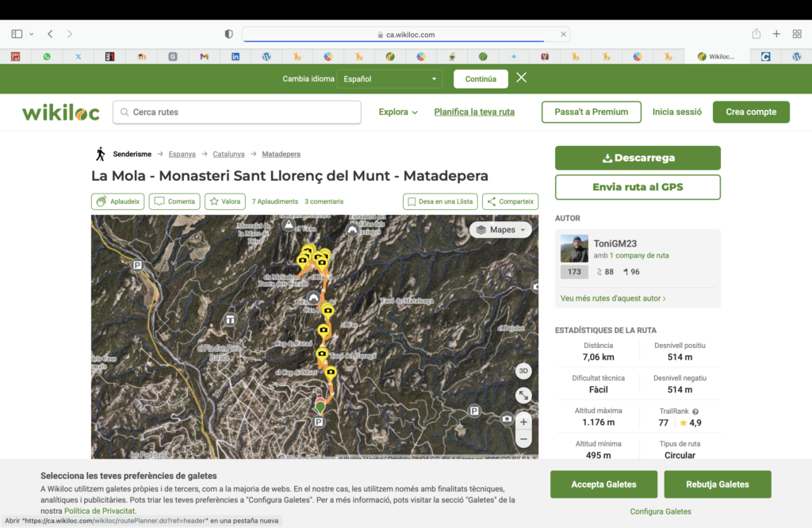This screenshot has width=812, height=528.
Task: Click the Comparteix share button
Action: [x=510, y=201]
